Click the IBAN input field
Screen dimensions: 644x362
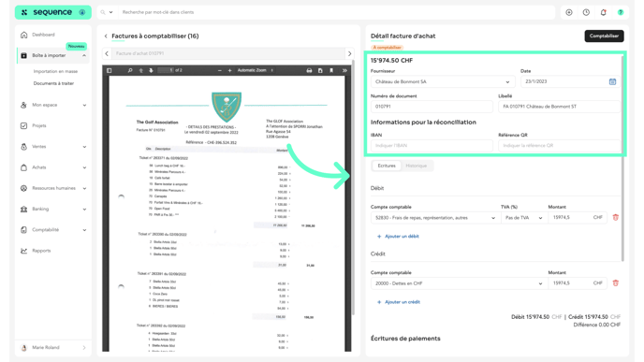[x=432, y=146]
